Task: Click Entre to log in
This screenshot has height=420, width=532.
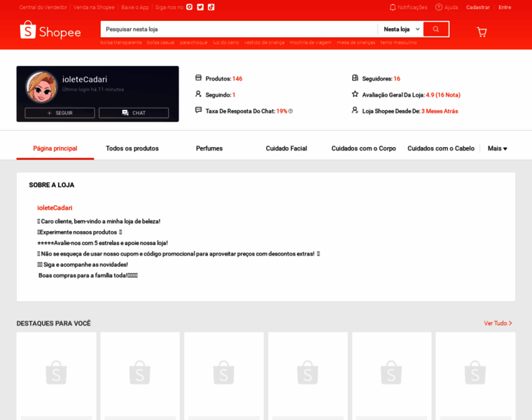Action: coord(505,8)
